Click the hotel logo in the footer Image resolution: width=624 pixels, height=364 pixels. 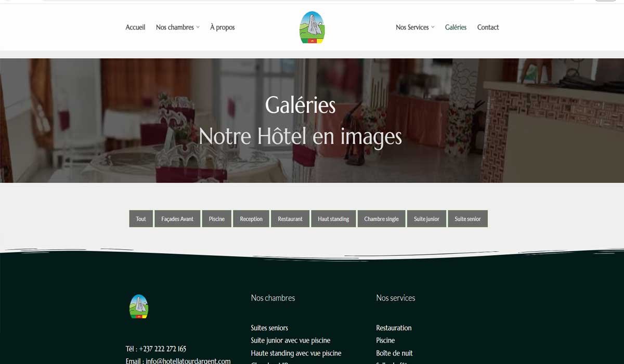point(139,306)
